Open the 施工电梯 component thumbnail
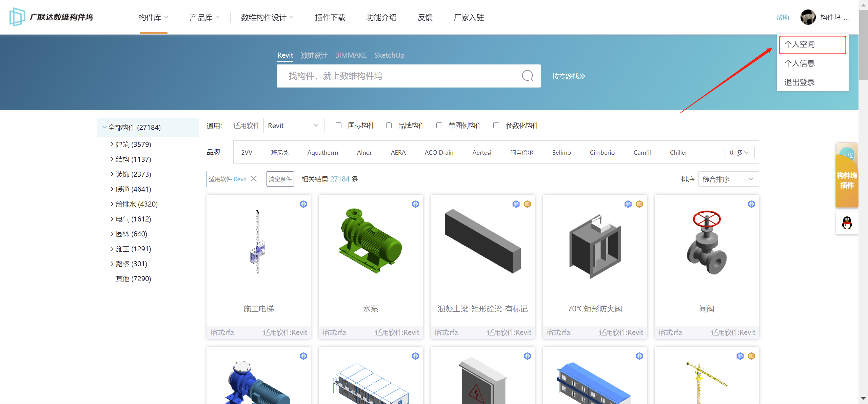Image resolution: width=868 pixels, height=404 pixels. pos(258,242)
